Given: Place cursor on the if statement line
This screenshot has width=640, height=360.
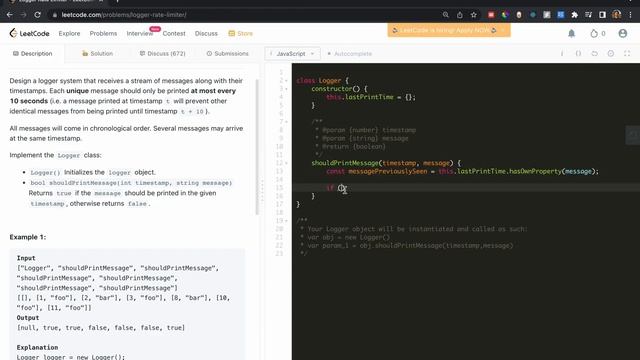Looking at the screenshot, I should point(466,188).
